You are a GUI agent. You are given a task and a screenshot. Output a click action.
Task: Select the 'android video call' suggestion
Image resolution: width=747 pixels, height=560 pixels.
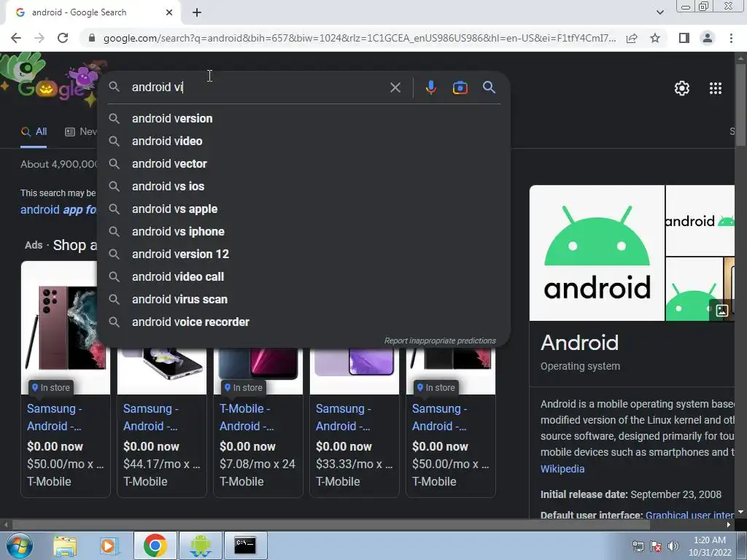(303, 276)
